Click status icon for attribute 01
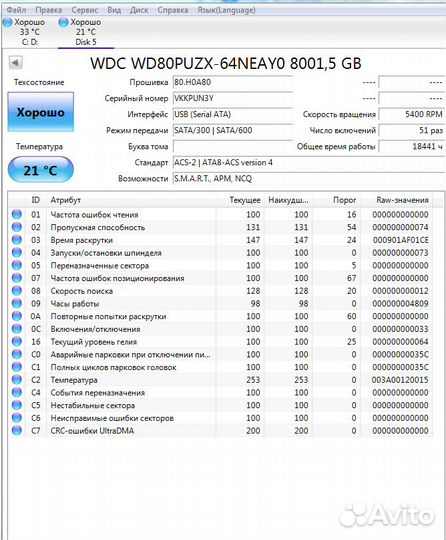 [17, 214]
